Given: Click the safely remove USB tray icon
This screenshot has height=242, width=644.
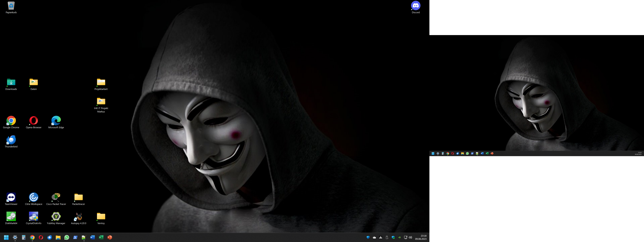Looking at the screenshot, I should (387, 237).
